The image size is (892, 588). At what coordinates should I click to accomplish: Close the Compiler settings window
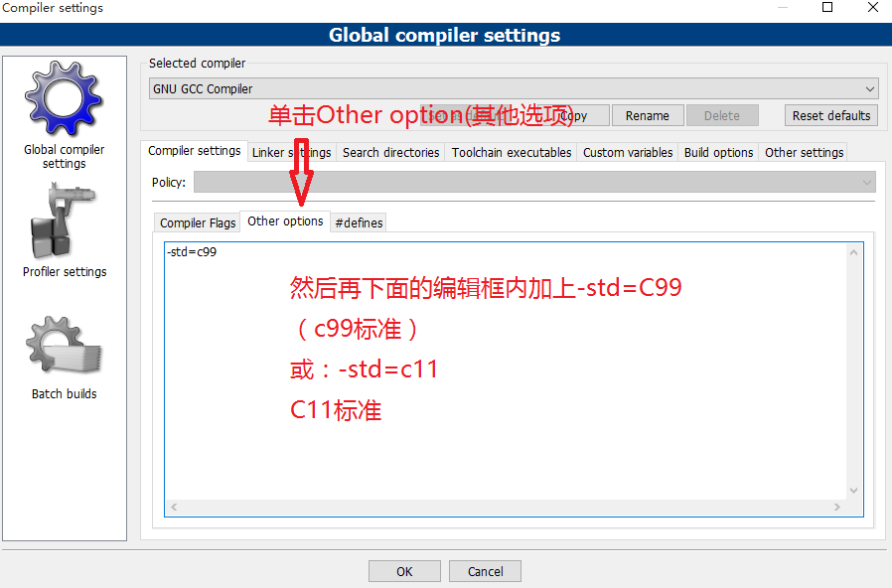pyautogui.click(x=873, y=7)
